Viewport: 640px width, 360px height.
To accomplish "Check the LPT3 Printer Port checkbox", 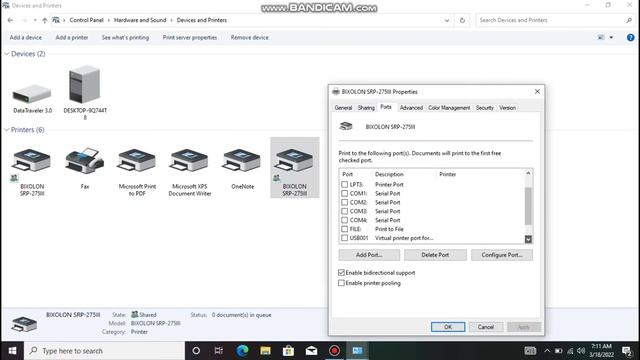I will coord(344,184).
